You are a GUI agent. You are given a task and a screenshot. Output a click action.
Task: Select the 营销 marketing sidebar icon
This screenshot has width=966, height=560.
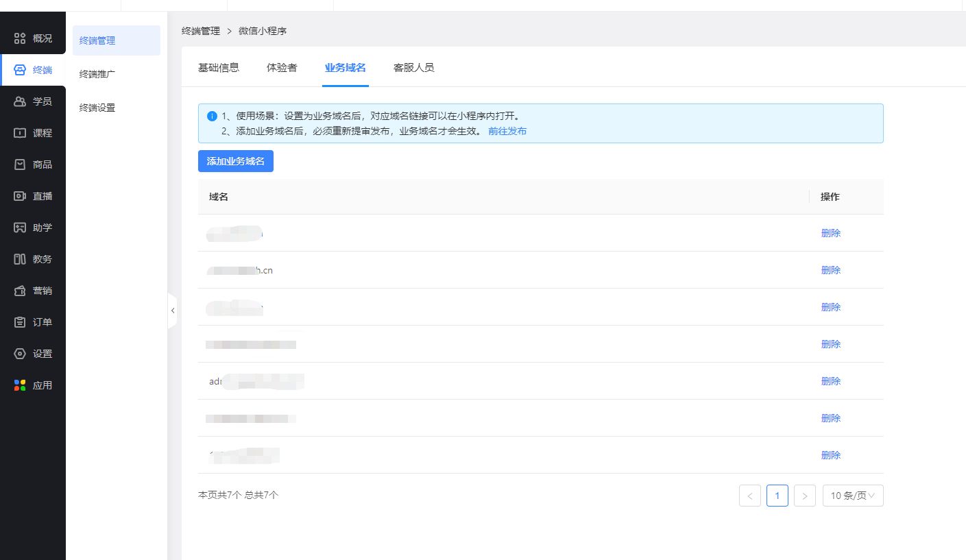(x=20, y=291)
